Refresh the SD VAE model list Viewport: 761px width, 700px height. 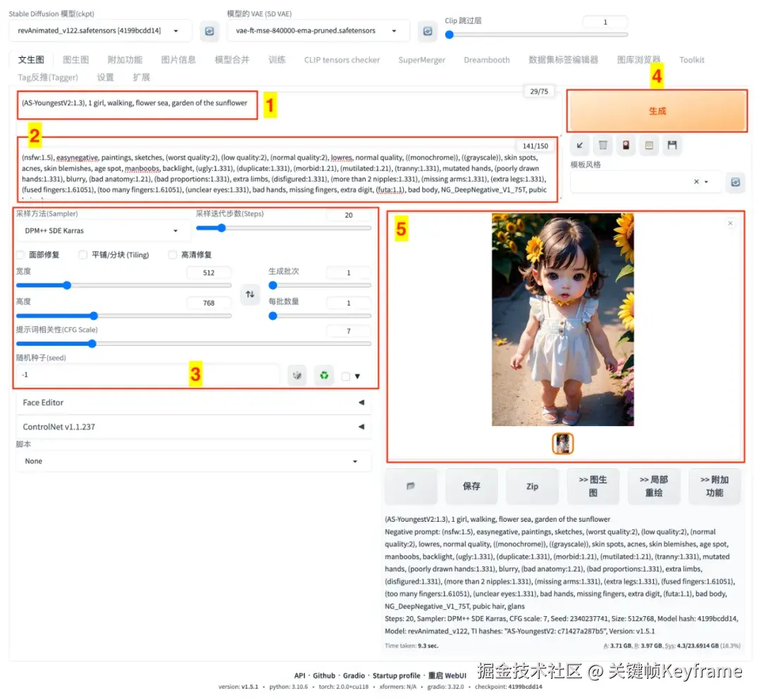[x=427, y=31]
